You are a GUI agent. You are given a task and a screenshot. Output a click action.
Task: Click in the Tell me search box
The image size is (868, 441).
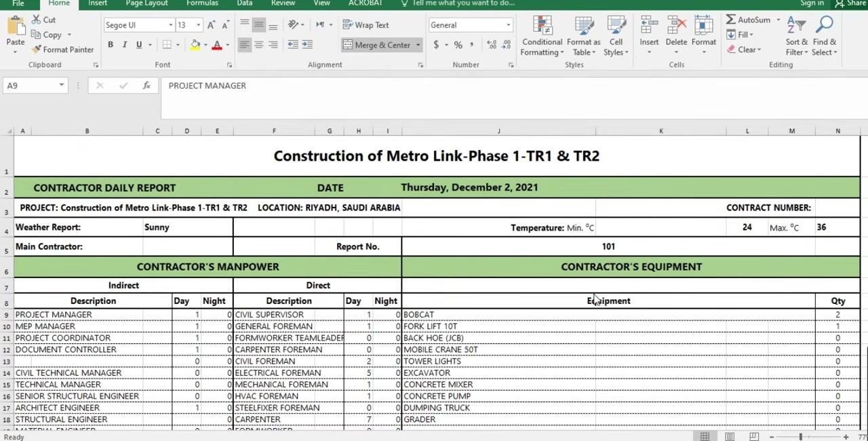click(463, 3)
